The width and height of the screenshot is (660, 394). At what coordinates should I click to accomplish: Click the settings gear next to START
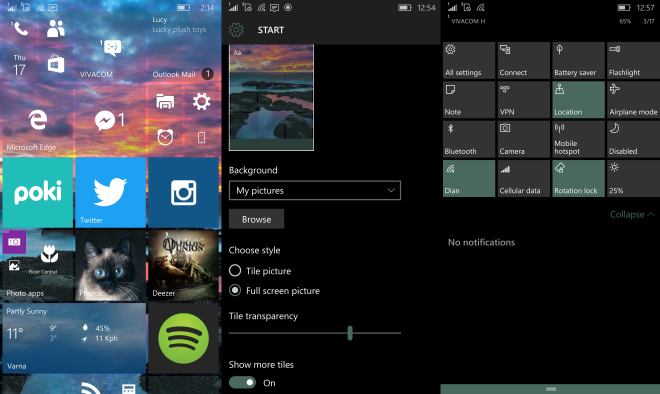tap(236, 30)
